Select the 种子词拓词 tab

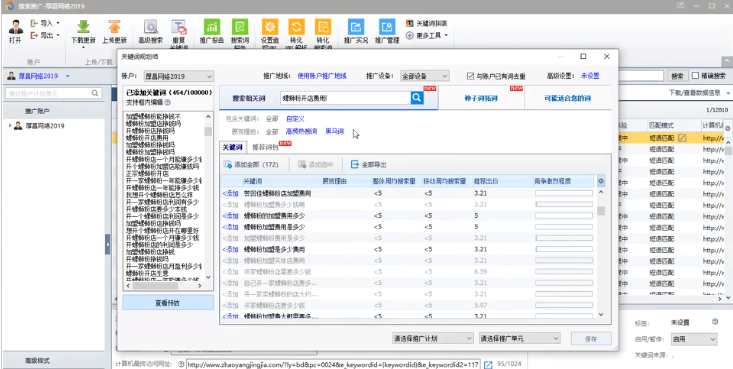coord(481,98)
